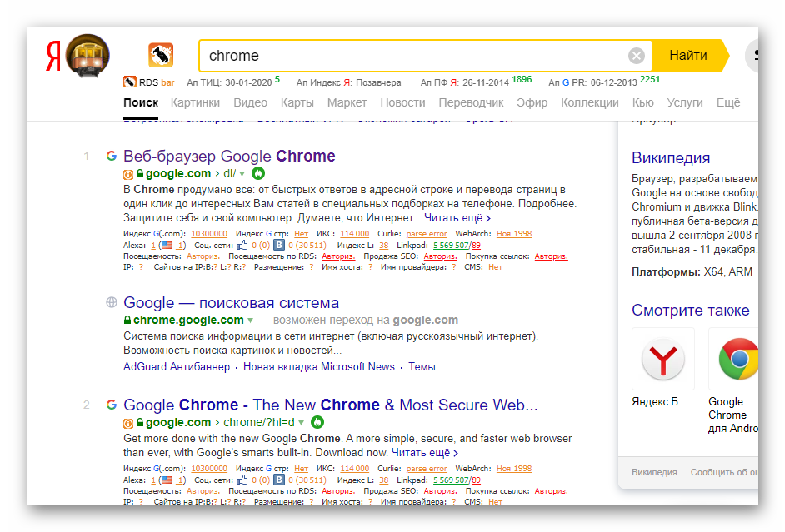Click the Ап G PR: 06-12-2013 text
Viewport: 785px width, 532px height.
[592, 82]
